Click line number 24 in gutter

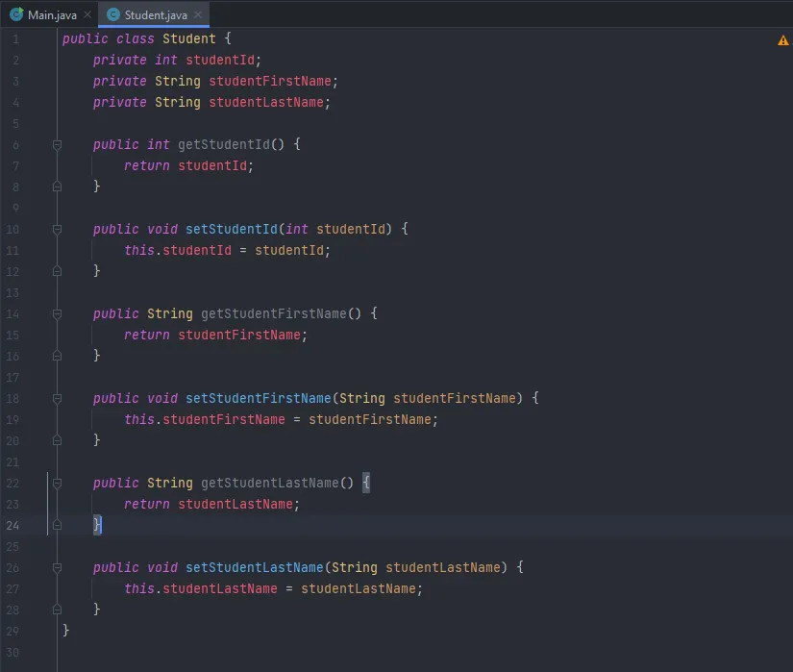click(12, 525)
